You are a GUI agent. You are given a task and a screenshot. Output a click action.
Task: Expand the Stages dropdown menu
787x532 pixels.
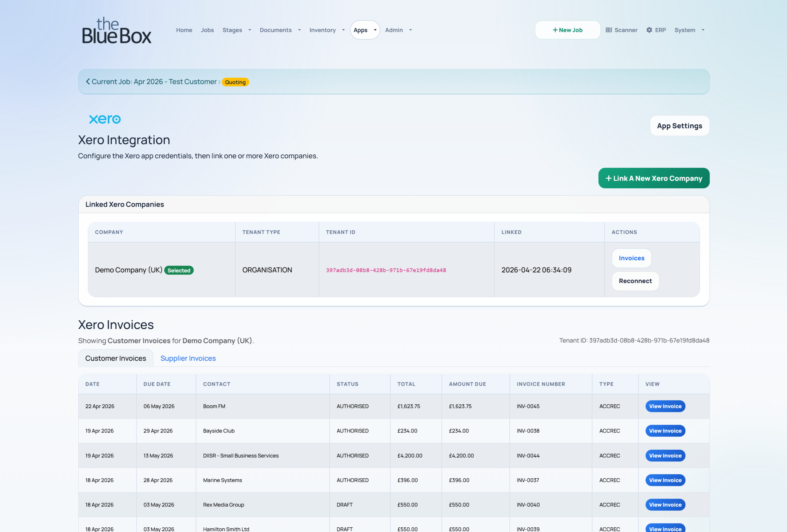click(x=236, y=30)
